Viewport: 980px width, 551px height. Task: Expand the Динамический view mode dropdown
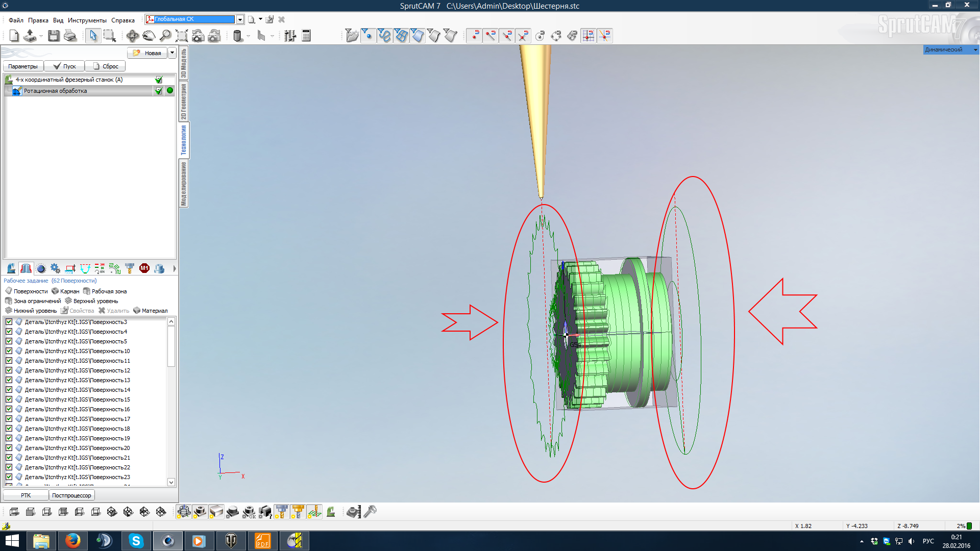point(975,49)
